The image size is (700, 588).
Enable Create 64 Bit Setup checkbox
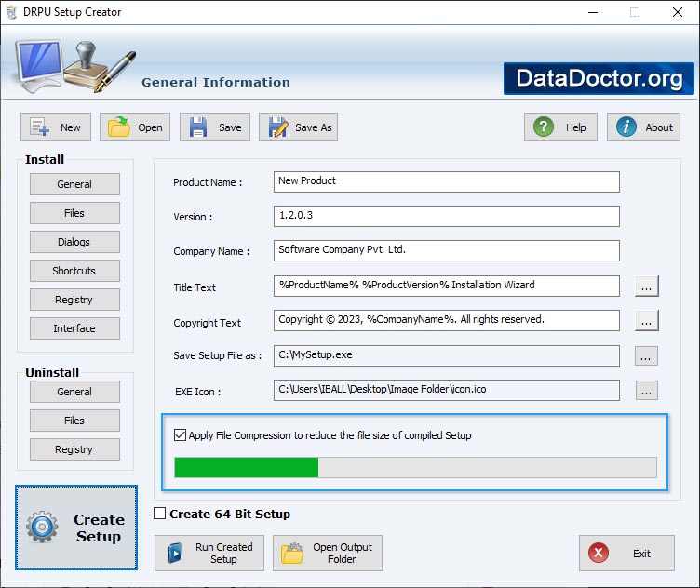(160, 514)
